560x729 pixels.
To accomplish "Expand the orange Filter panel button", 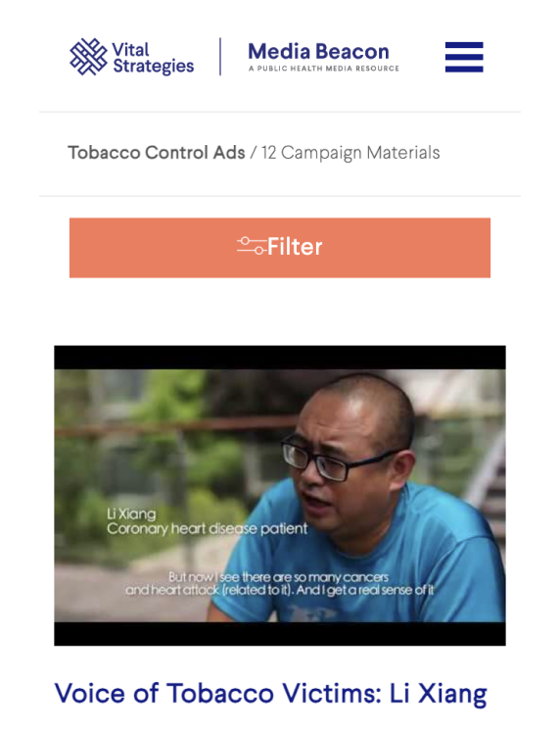I will 280,248.
